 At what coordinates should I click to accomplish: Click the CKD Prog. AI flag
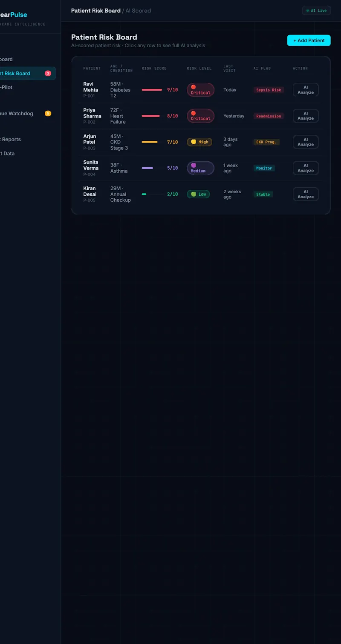tap(266, 142)
